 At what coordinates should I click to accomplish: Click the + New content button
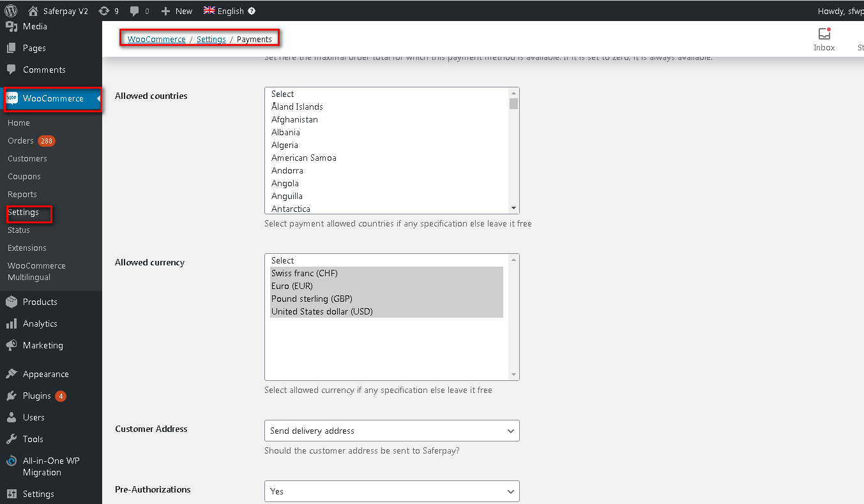click(x=176, y=11)
